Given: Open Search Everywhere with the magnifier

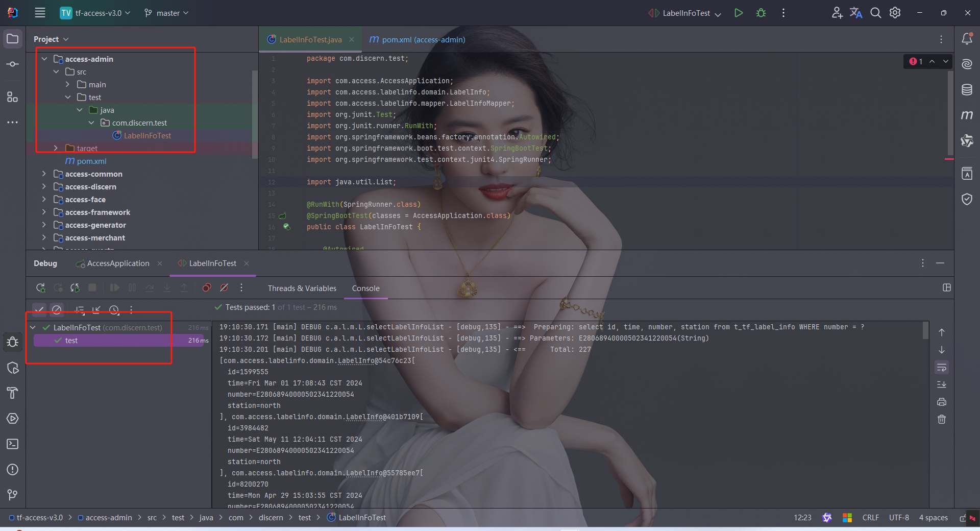Looking at the screenshot, I should [x=876, y=13].
